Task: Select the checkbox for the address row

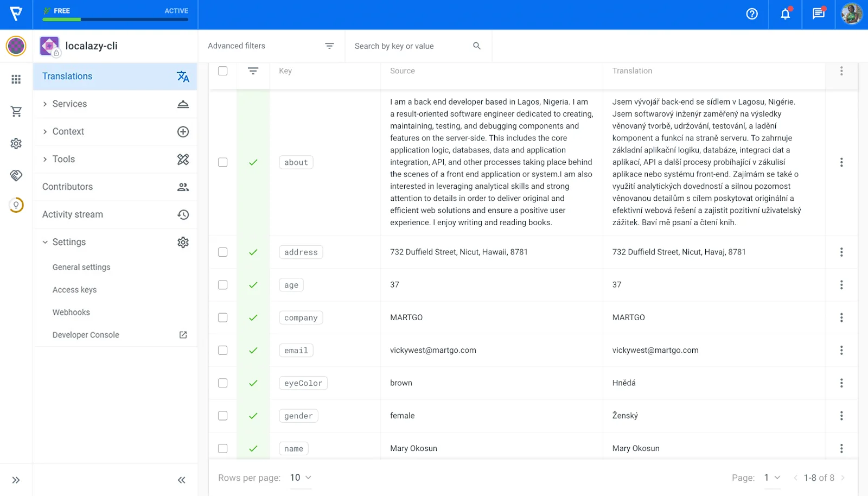Action: [222, 252]
